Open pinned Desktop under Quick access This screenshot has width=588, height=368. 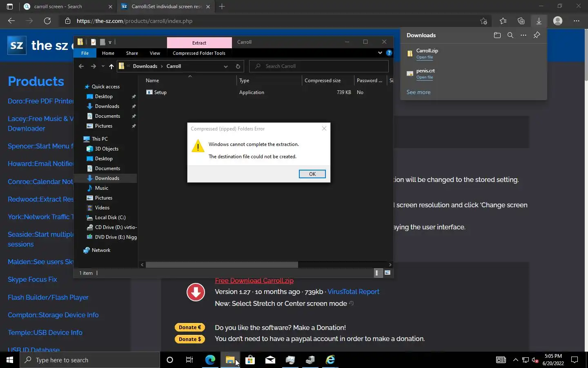coord(104,96)
